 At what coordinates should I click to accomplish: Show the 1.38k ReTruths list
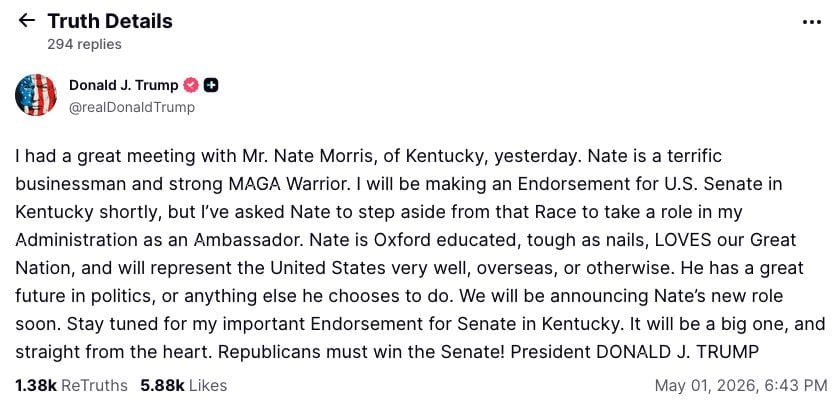pos(72,385)
